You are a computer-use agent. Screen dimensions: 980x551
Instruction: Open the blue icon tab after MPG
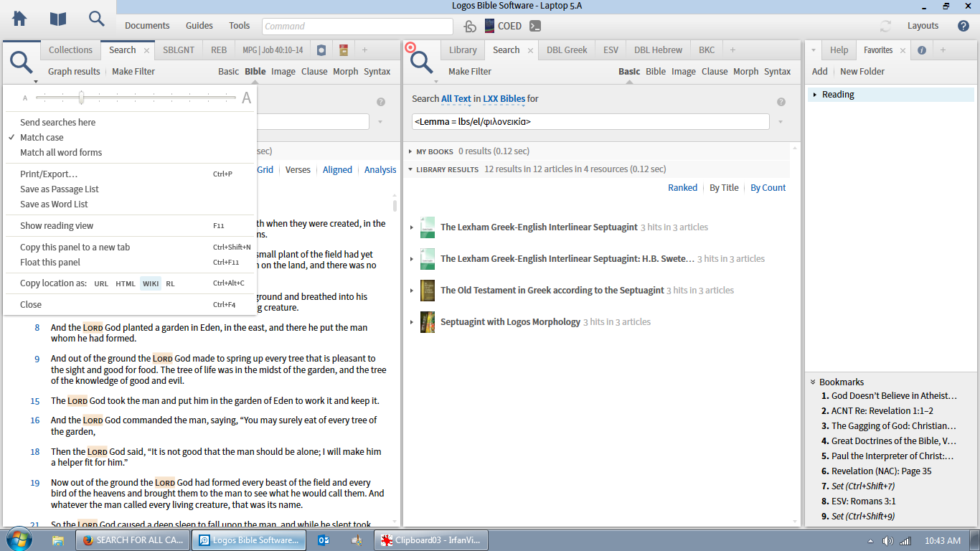coord(321,50)
